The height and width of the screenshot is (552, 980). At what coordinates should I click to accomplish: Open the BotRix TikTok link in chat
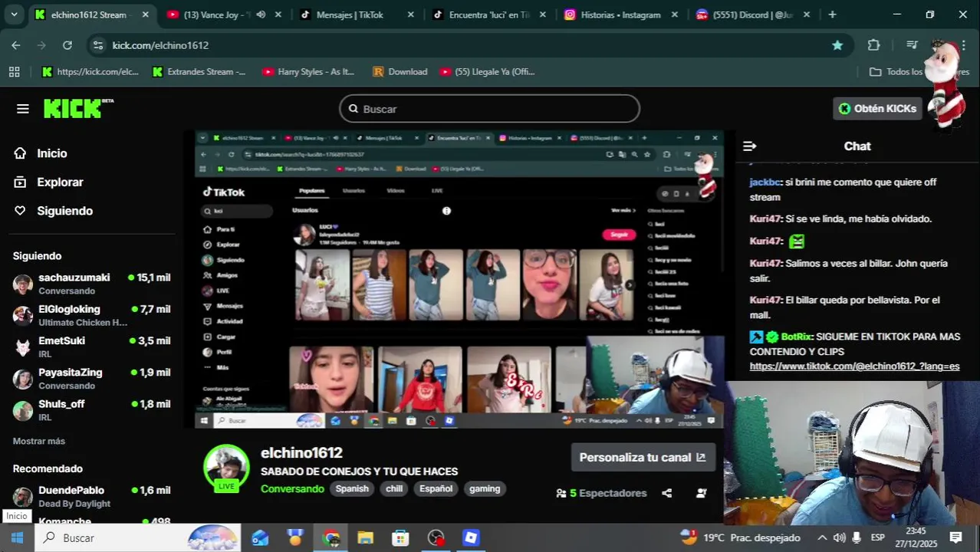pyautogui.click(x=854, y=366)
